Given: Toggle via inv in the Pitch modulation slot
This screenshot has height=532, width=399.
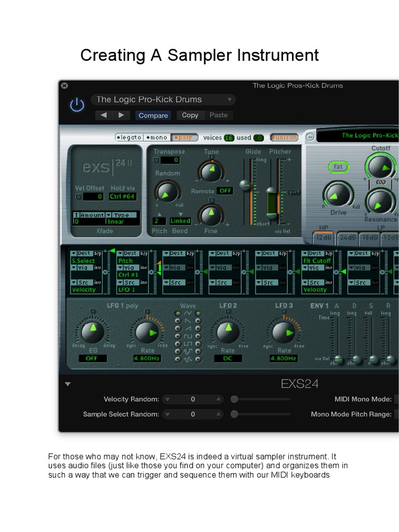Looking at the screenshot, I should (143, 268).
